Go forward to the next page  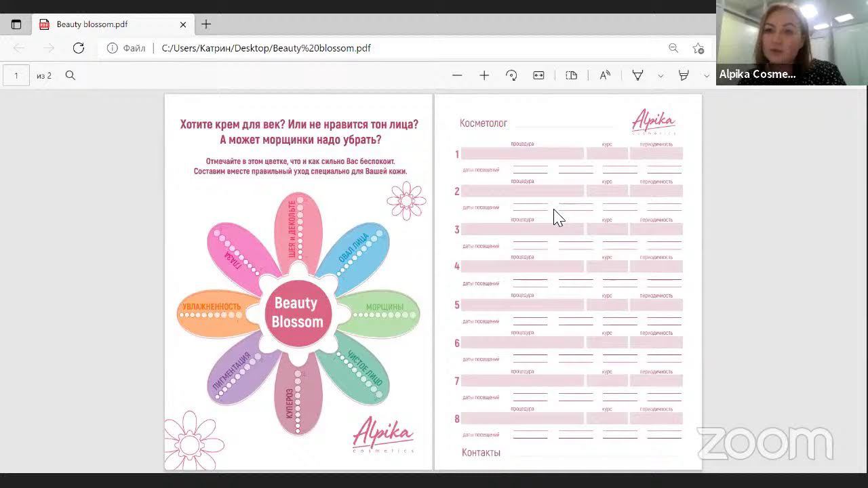tap(49, 48)
